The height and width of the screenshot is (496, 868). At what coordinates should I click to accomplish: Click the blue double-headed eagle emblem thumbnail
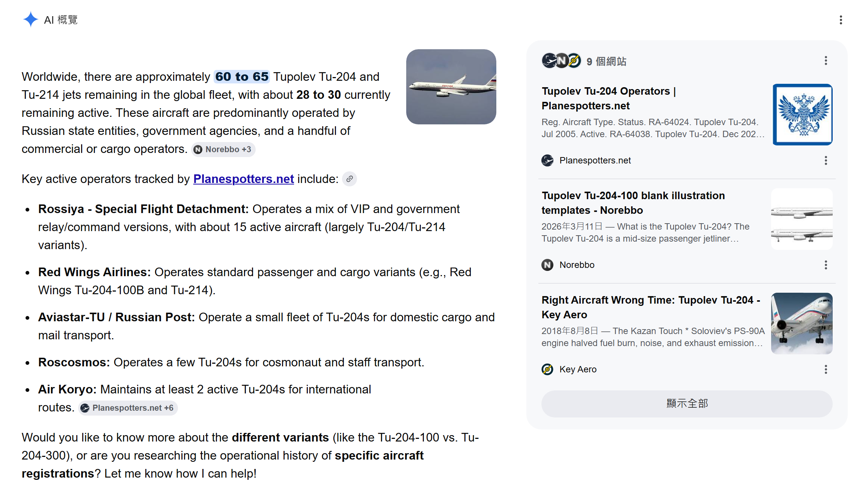pyautogui.click(x=802, y=115)
